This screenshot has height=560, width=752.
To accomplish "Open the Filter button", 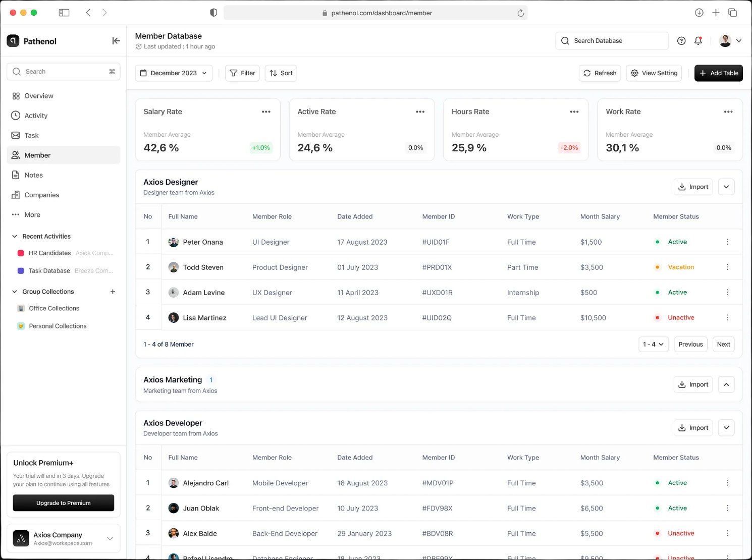I will click(x=242, y=73).
